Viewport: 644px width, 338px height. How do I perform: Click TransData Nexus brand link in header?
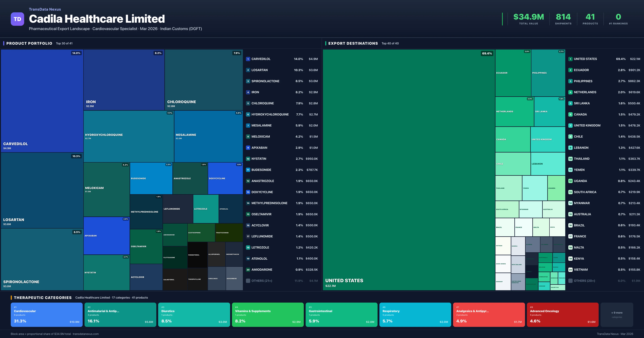click(45, 9)
